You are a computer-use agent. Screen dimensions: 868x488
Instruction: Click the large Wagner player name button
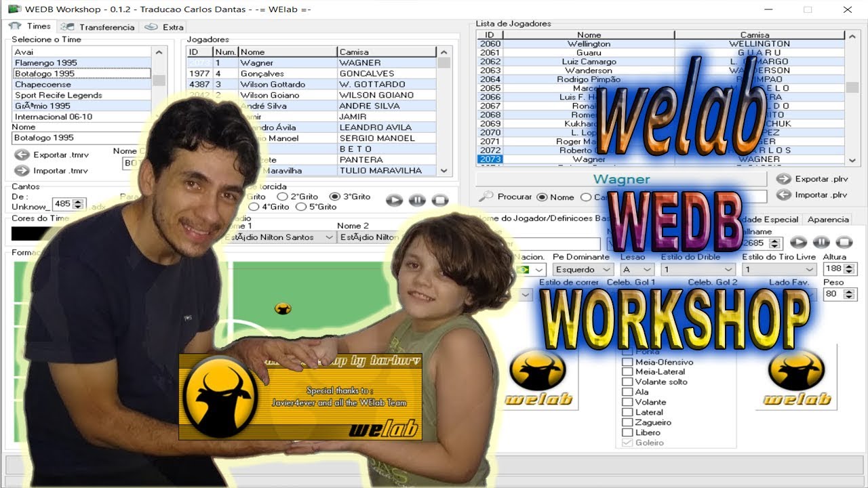coord(622,180)
